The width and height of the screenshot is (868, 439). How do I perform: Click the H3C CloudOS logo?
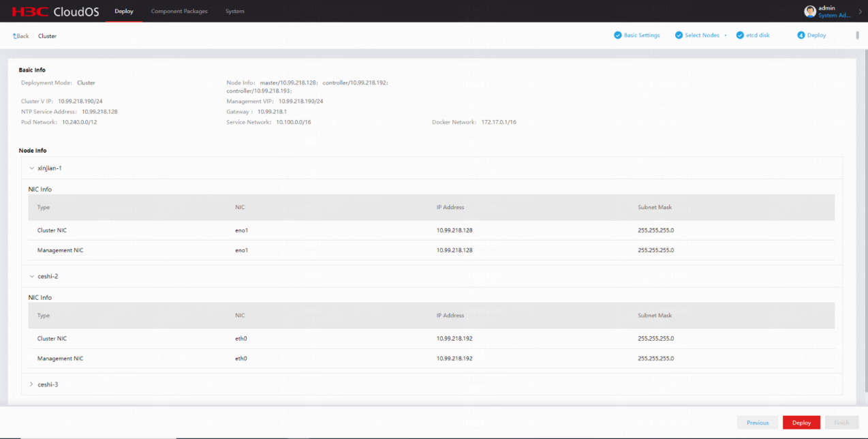pyautogui.click(x=55, y=11)
